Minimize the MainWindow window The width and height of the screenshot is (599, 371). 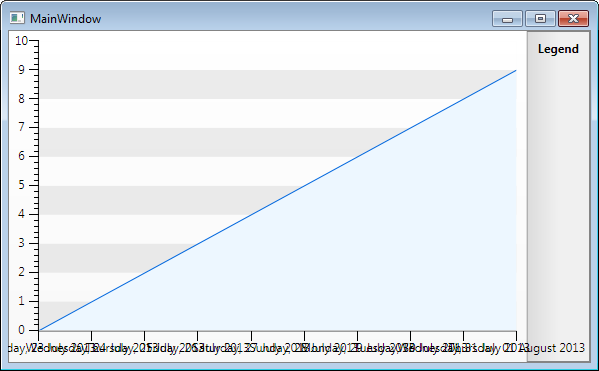507,18
